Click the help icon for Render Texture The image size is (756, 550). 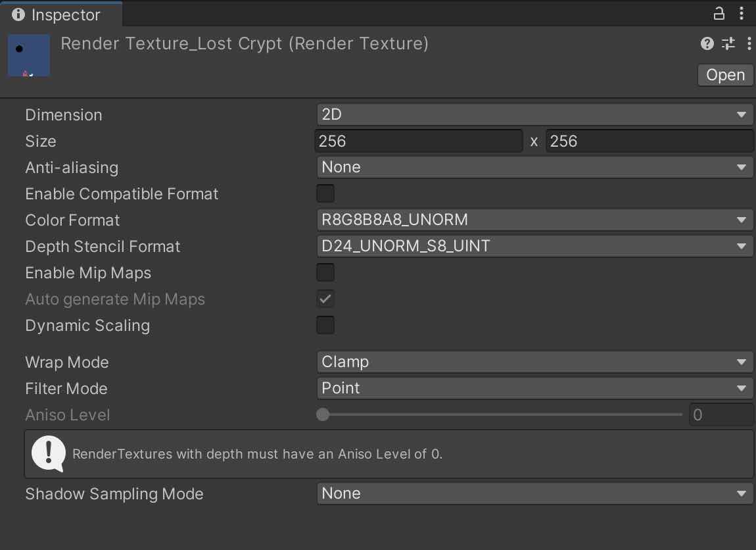point(707,43)
